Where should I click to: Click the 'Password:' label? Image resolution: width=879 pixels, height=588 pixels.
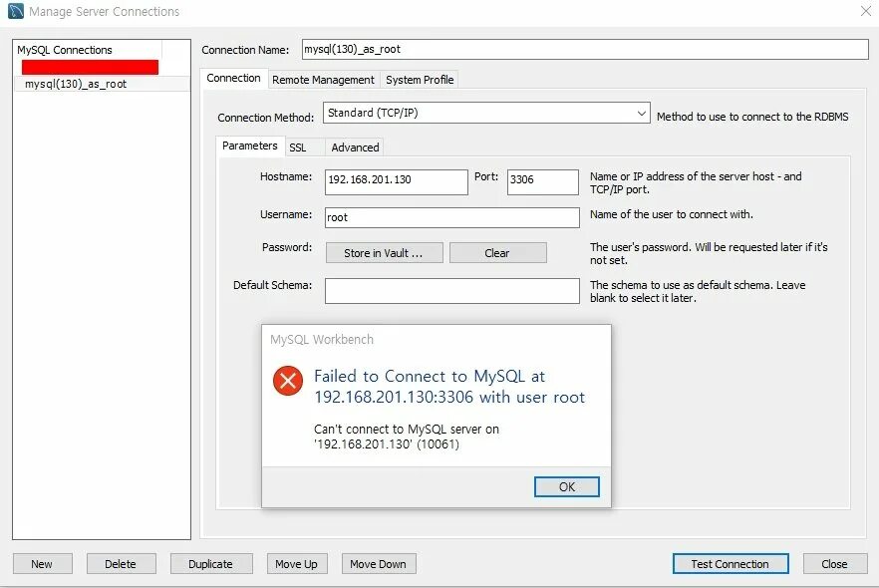[287, 247]
